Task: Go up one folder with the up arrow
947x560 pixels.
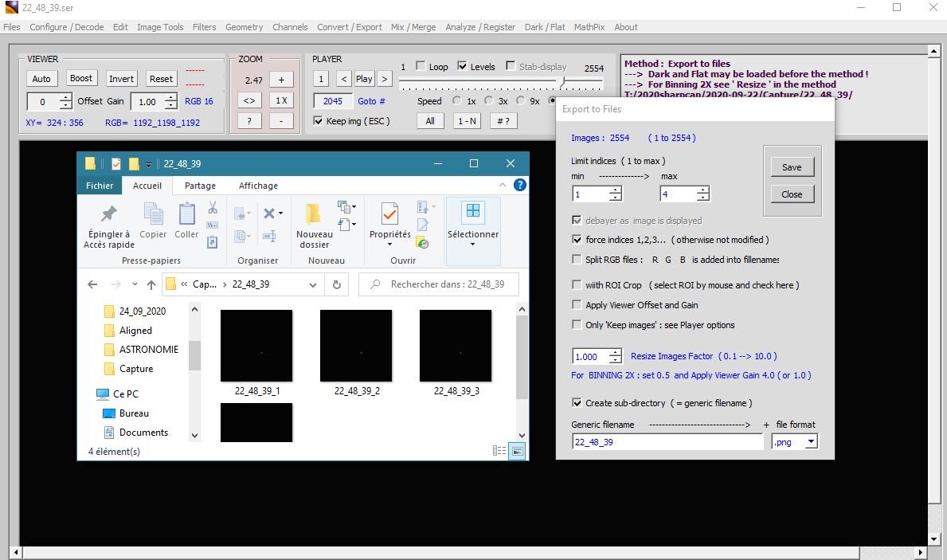Action: pos(151,284)
